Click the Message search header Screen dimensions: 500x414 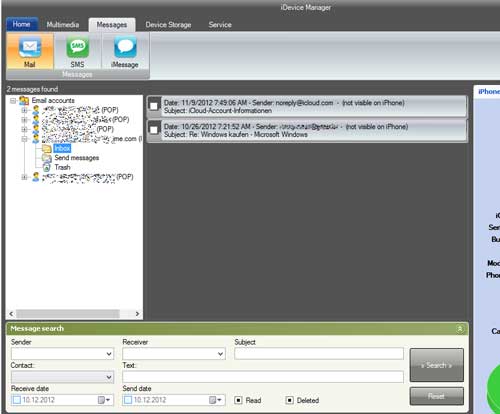point(237,329)
